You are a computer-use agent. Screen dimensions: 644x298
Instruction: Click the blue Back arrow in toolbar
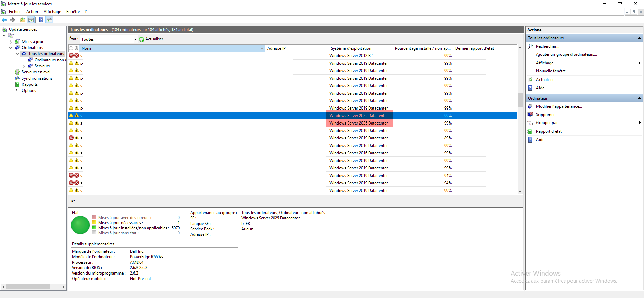point(4,20)
